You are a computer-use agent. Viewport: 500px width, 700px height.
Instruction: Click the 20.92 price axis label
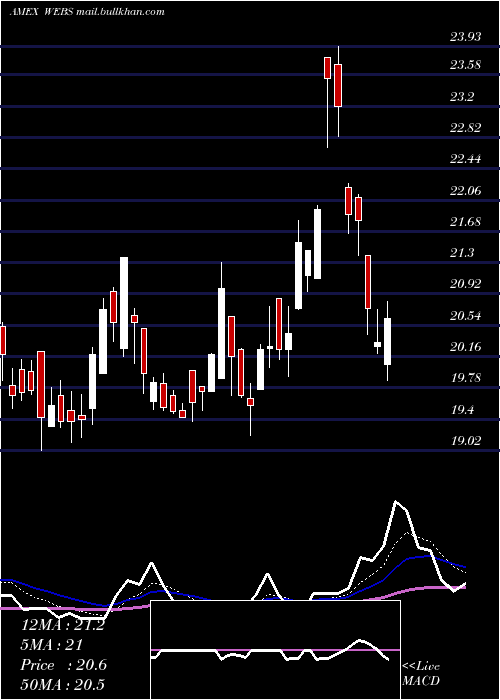pos(466,284)
